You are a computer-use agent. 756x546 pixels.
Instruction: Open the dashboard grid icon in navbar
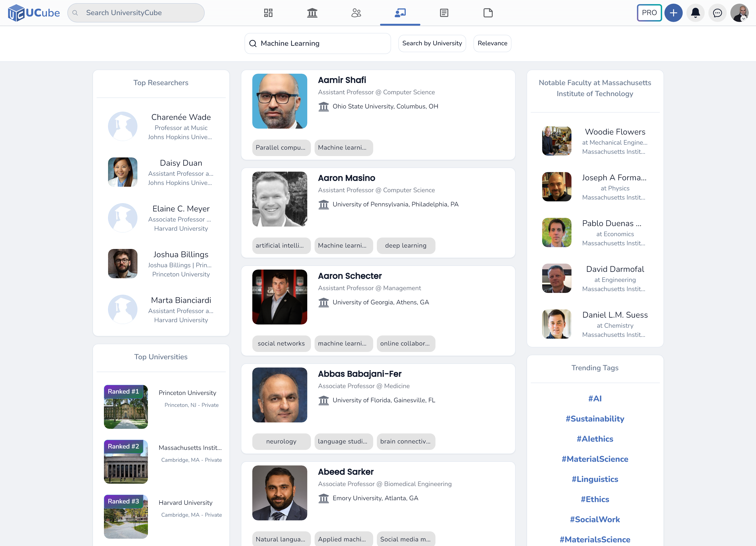[x=268, y=13]
